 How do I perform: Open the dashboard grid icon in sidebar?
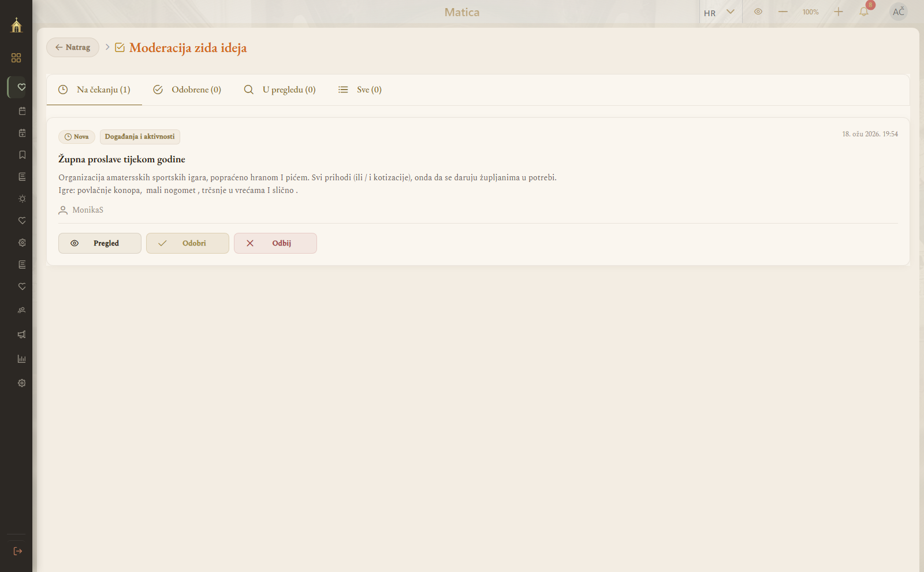click(16, 58)
